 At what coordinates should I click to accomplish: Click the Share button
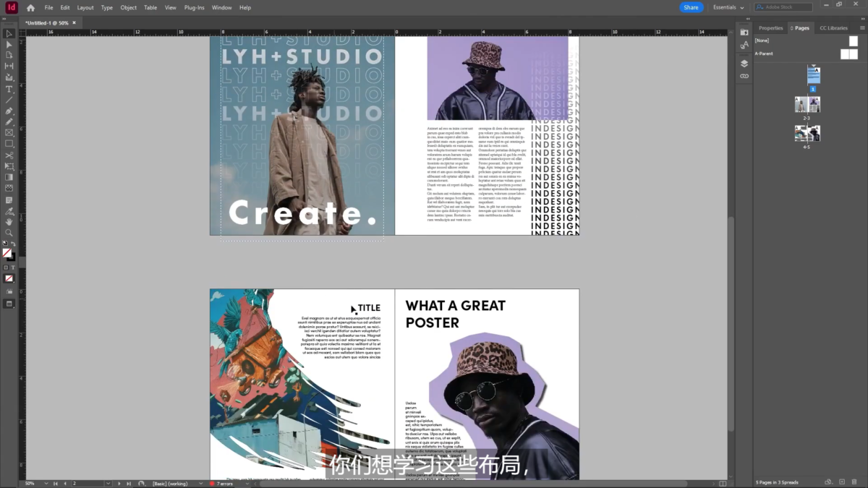pyautogui.click(x=691, y=7)
